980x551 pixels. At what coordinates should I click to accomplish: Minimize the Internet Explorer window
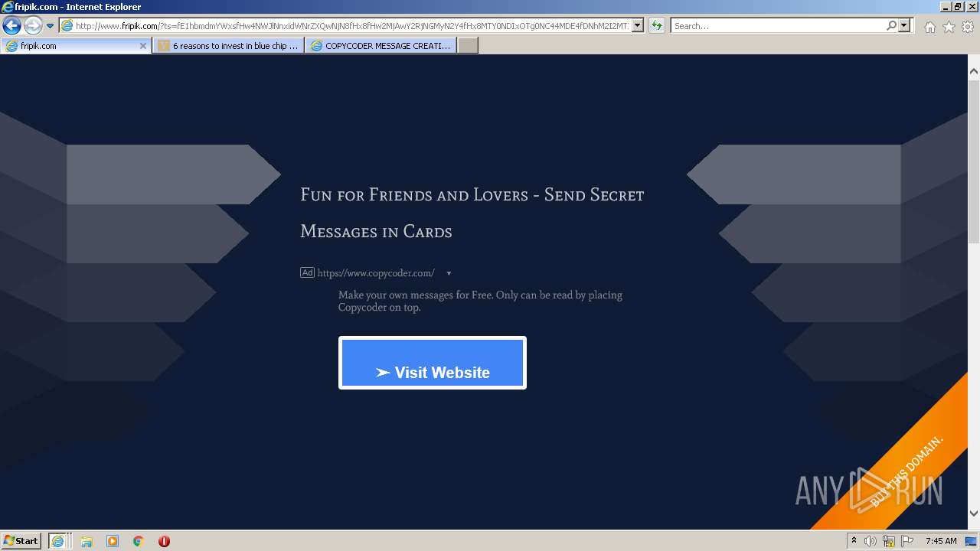945,7
